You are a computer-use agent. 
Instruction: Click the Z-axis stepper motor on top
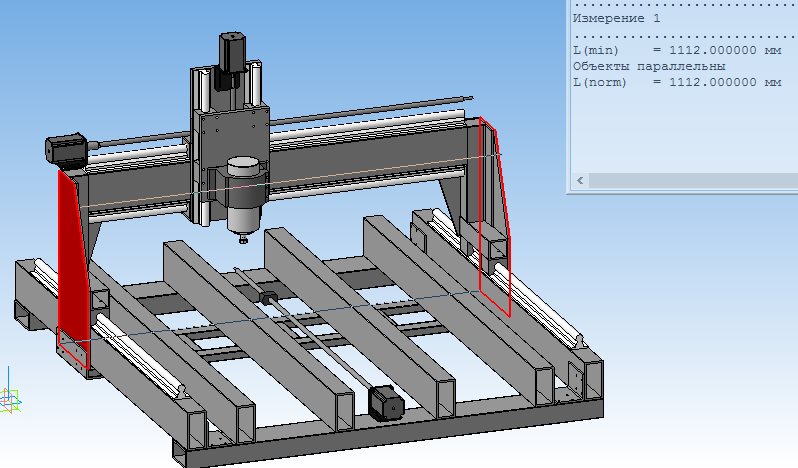click(x=233, y=55)
